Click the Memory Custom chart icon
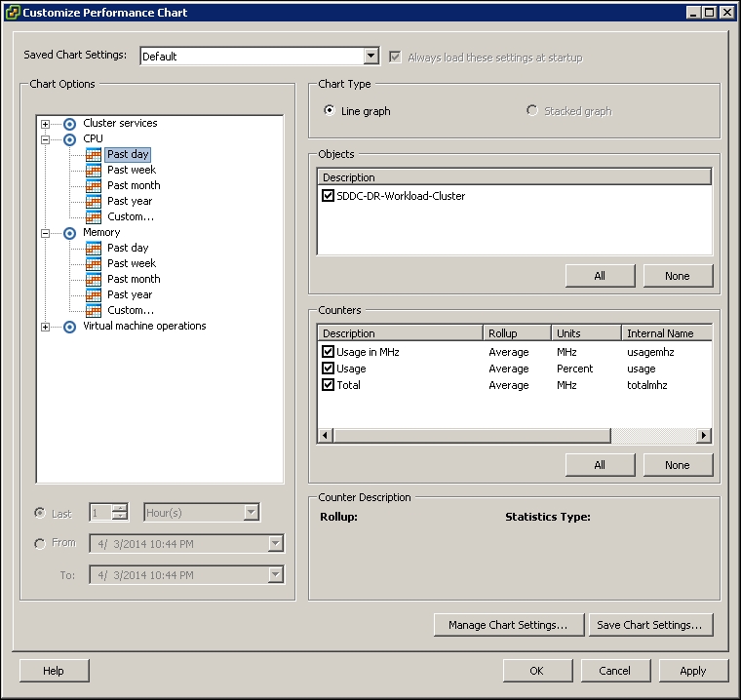 tap(93, 311)
